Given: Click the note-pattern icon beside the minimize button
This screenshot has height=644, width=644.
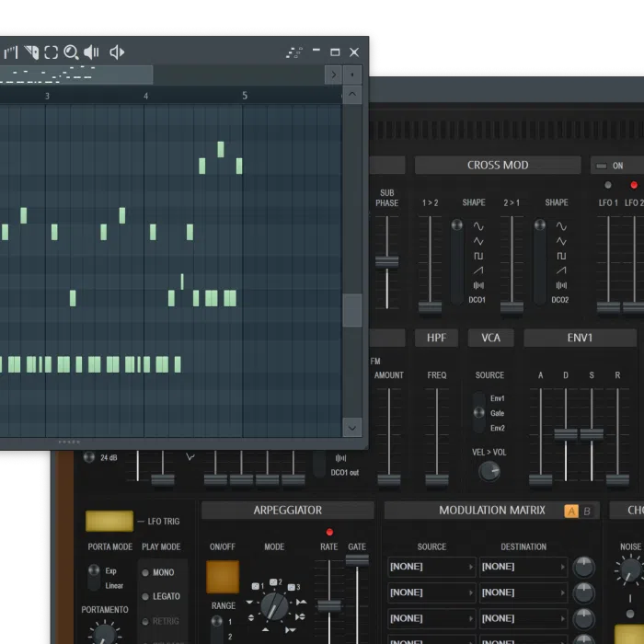Looking at the screenshot, I should pos(294,52).
